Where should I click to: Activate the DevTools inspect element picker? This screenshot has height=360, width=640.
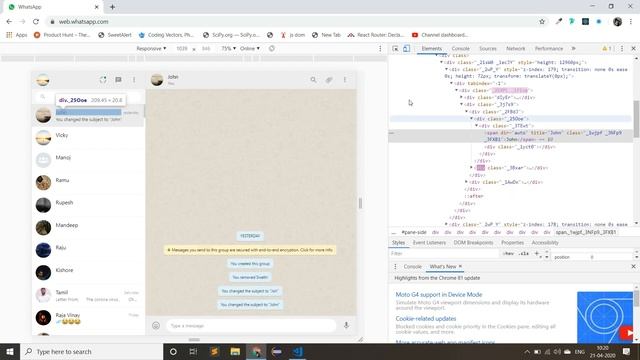395,48
